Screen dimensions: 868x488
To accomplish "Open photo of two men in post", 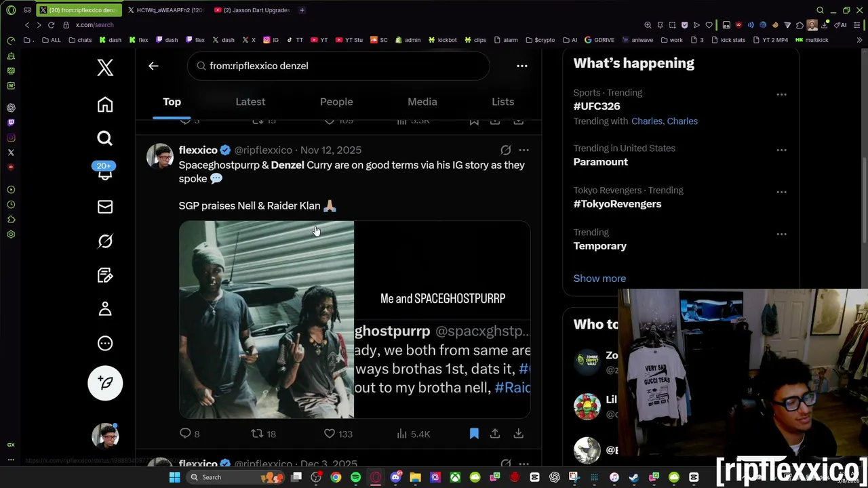I will [267, 319].
